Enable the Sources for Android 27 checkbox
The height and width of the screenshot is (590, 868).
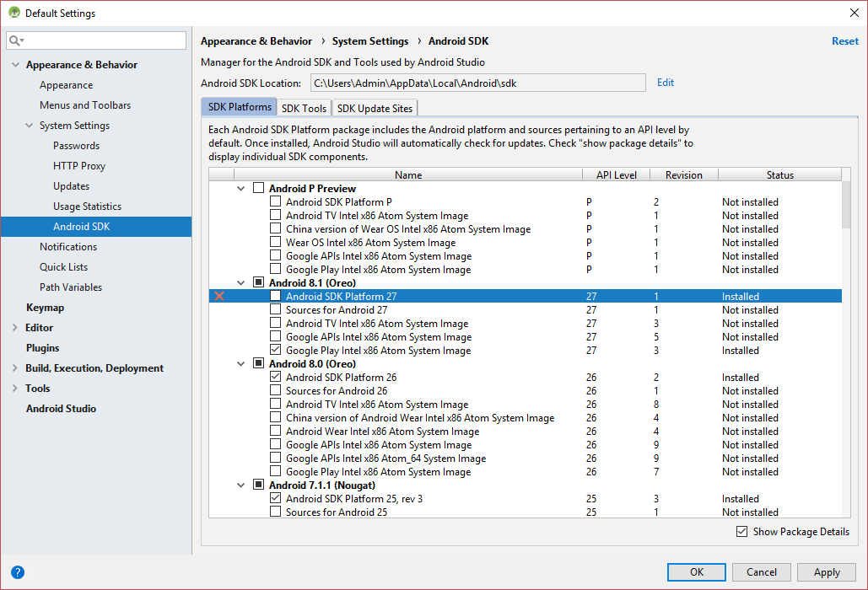coord(275,309)
